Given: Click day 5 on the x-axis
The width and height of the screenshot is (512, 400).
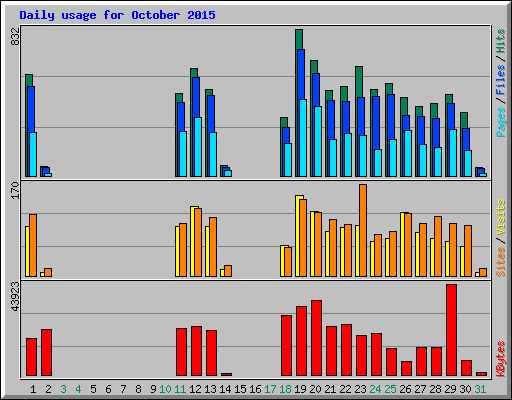Looking at the screenshot, I should (x=93, y=389).
